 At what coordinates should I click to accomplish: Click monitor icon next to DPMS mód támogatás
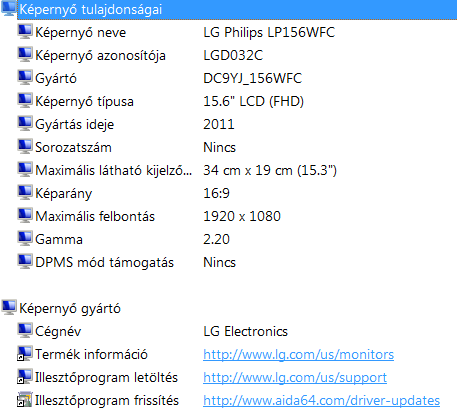(x=25, y=262)
